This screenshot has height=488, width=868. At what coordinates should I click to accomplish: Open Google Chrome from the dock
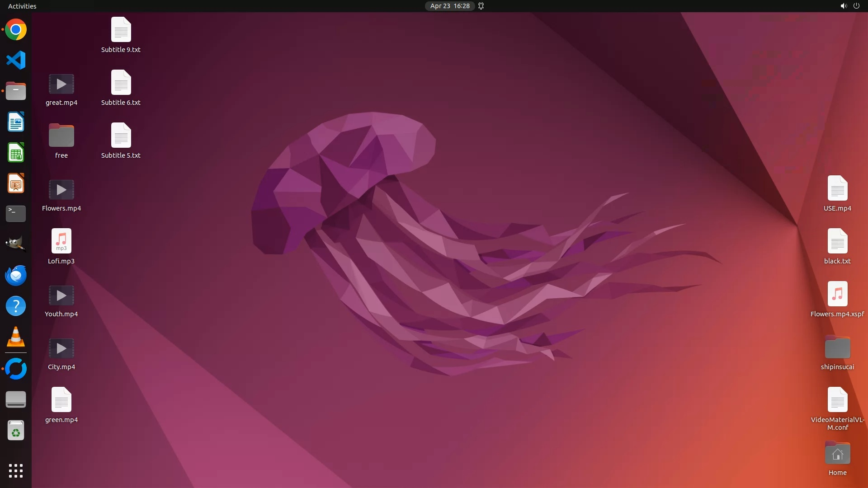[16, 30]
